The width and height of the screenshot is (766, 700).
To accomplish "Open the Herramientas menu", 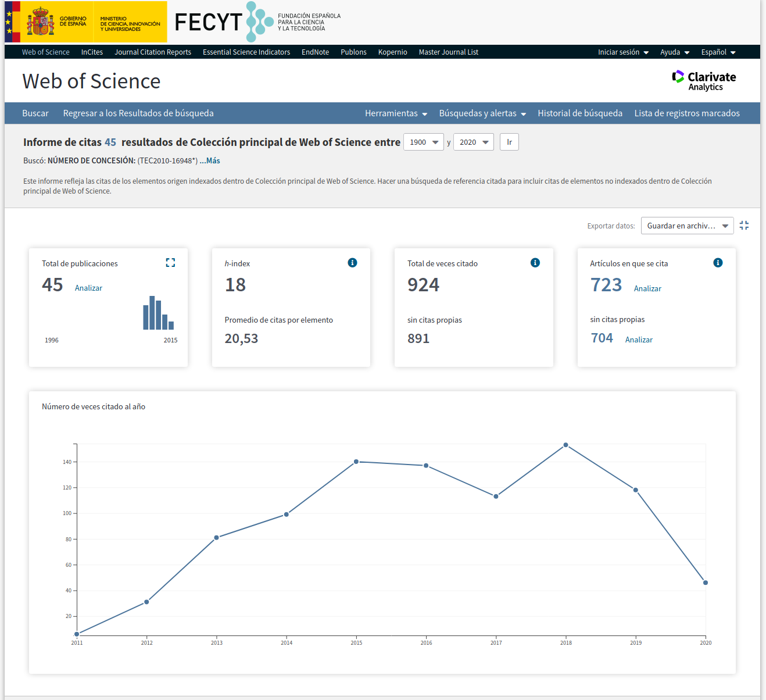I will [x=396, y=113].
